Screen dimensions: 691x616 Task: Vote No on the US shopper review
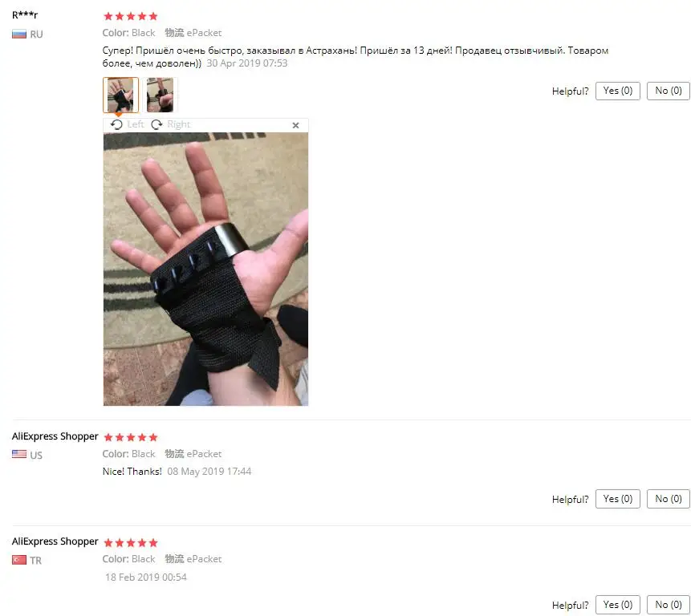[x=668, y=499]
